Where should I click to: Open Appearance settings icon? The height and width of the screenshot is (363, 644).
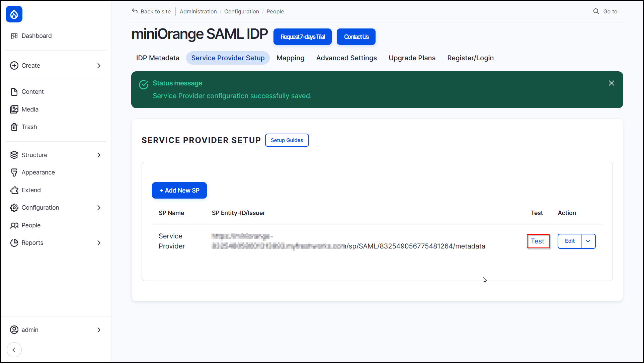click(x=14, y=172)
